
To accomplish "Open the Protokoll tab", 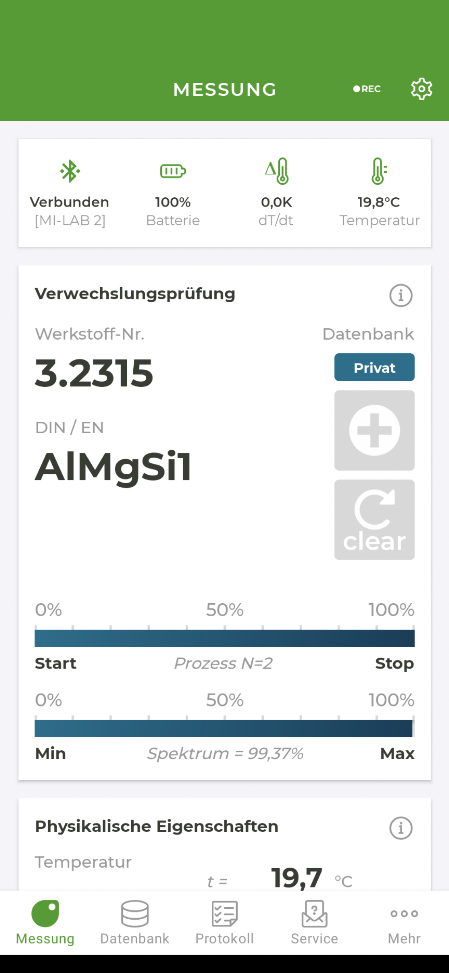I will point(224,923).
